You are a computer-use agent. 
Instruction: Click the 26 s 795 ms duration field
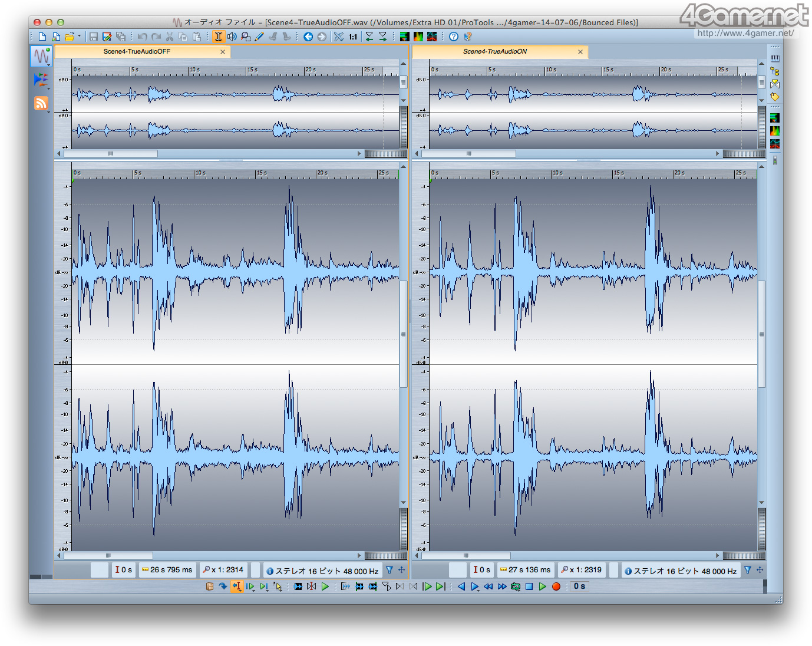tap(167, 570)
